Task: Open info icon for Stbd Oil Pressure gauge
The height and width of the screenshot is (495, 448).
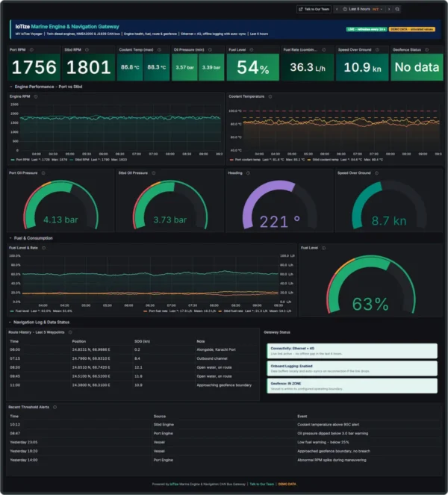Action: coord(153,173)
